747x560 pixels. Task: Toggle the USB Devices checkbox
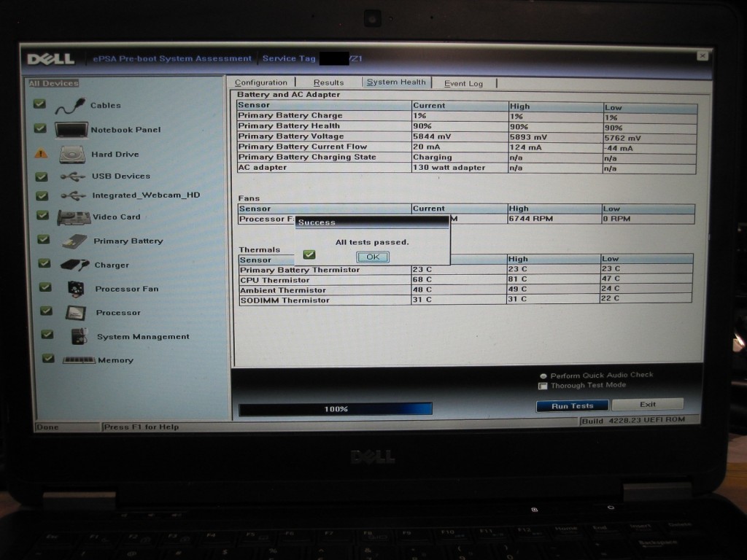pos(42,176)
